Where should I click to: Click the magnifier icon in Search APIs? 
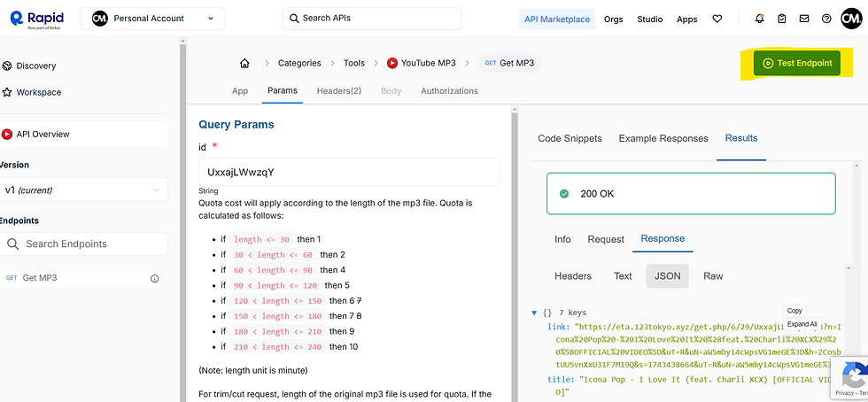click(294, 19)
